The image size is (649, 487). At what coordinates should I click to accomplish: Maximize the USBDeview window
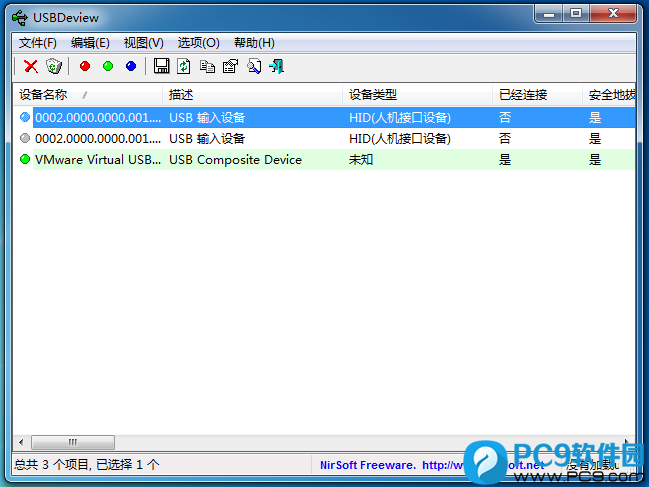[x=576, y=14]
